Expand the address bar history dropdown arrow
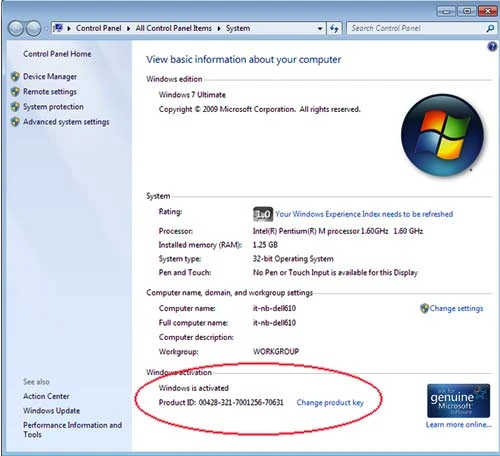 pyautogui.click(x=320, y=29)
